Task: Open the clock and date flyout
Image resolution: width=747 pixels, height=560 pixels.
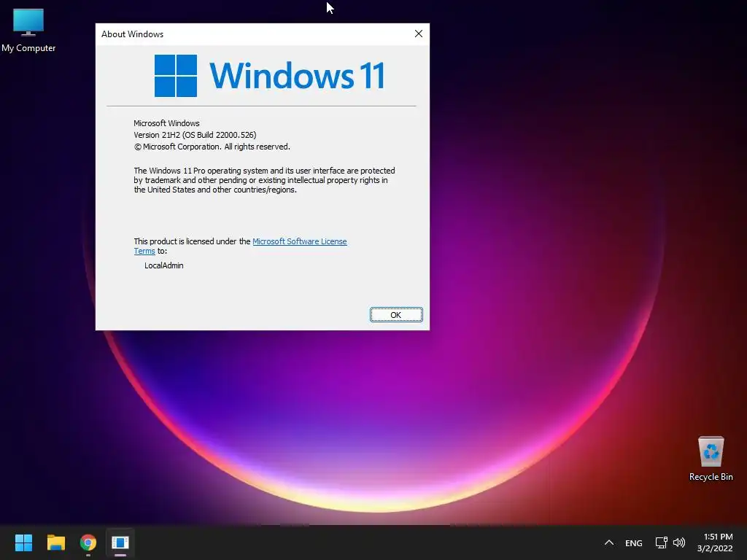Action: pos(715,542)
